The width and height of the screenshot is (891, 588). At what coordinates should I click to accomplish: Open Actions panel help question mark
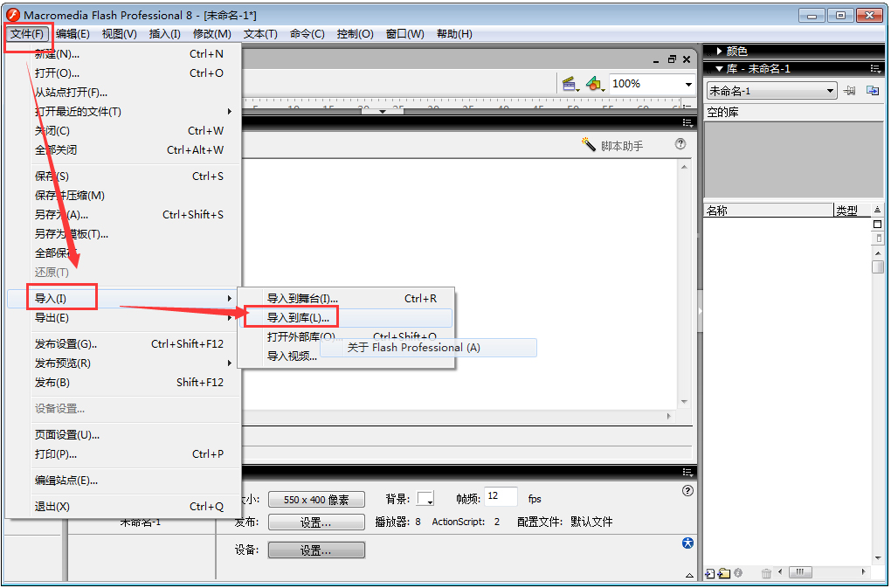(x=680, y=144)
